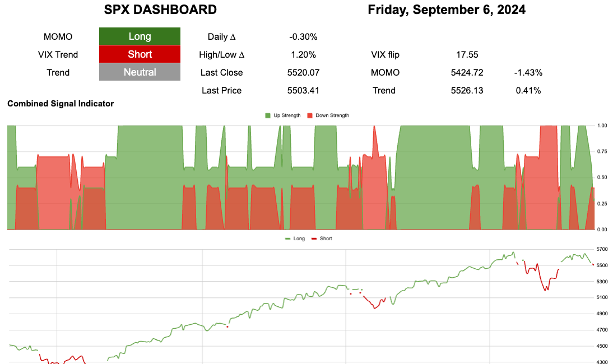This screenshot has height=364, width=613.
Task: Toggle the Up Strength legend label
Action: click(287, 115)
